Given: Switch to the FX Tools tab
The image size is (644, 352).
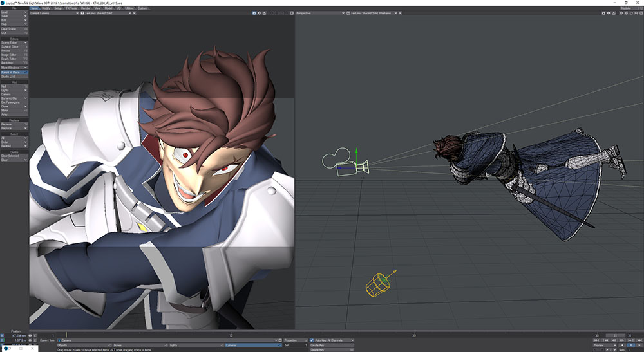Looking at the screenshot, I should 71,8.
